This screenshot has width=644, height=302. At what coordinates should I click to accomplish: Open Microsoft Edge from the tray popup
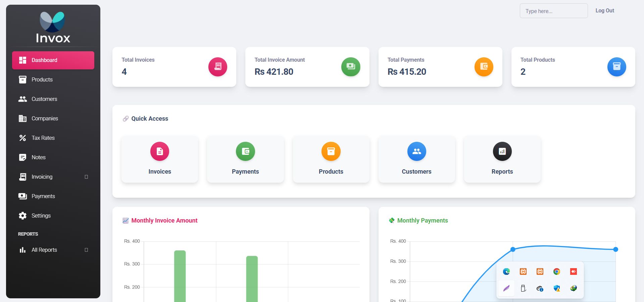(x=506, y=271)
